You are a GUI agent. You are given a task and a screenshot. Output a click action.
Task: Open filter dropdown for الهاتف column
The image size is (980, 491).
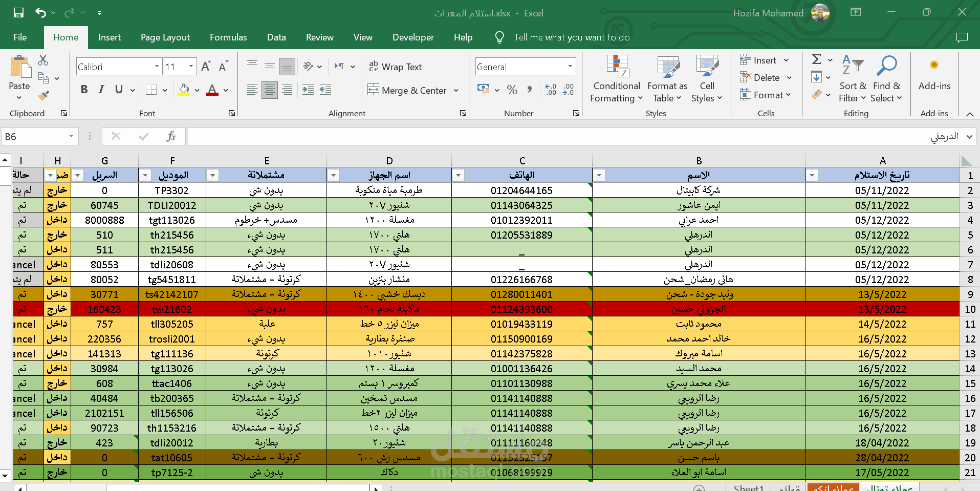click(x=458, y=176)
